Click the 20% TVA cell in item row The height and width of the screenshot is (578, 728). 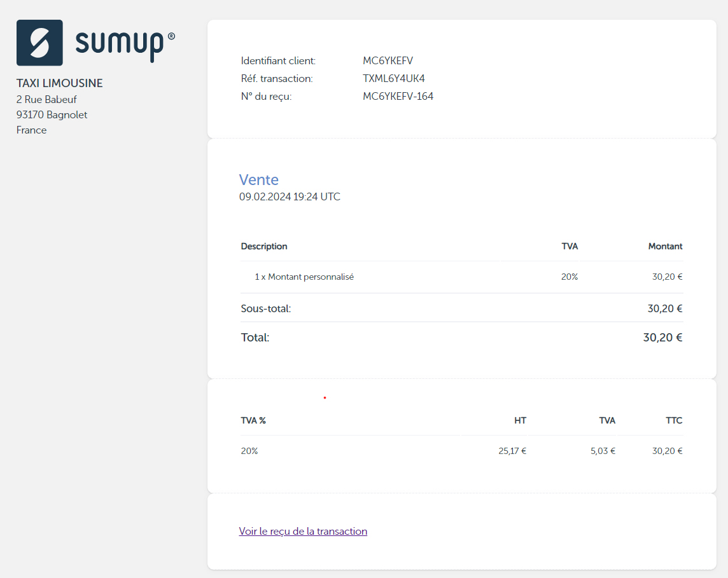click(569, 277)
